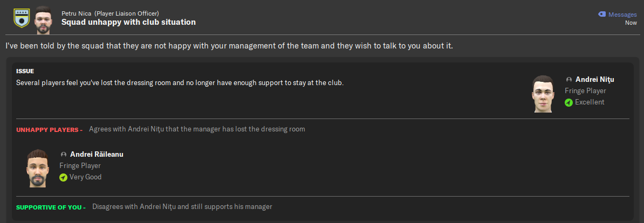644x223 pixels.
Task: Click Andrei Răileanu's face portrait
Action: pos(38,169)
